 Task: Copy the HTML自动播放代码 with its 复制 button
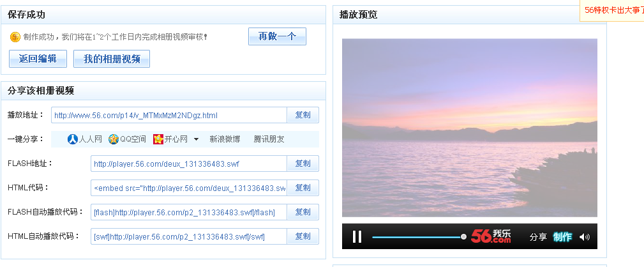coord(303,236)
